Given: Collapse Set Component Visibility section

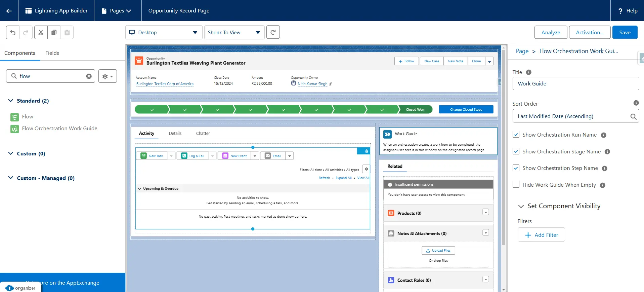Looking at the screenshot, I should (521, 206).
